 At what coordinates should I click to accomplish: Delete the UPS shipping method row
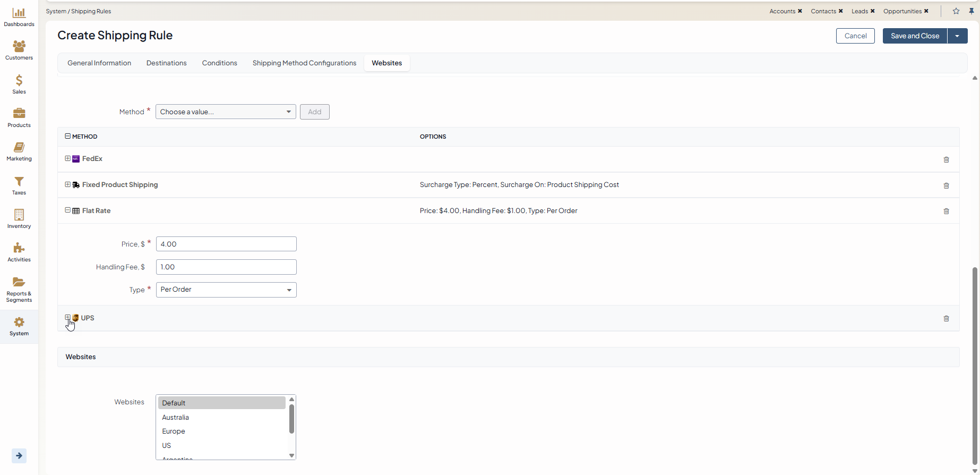coord(946,319)
